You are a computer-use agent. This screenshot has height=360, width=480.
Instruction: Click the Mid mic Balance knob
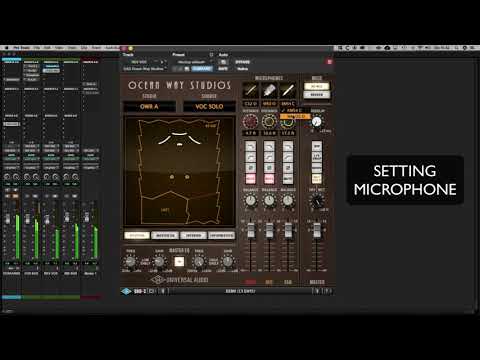[x=269, y=200]
